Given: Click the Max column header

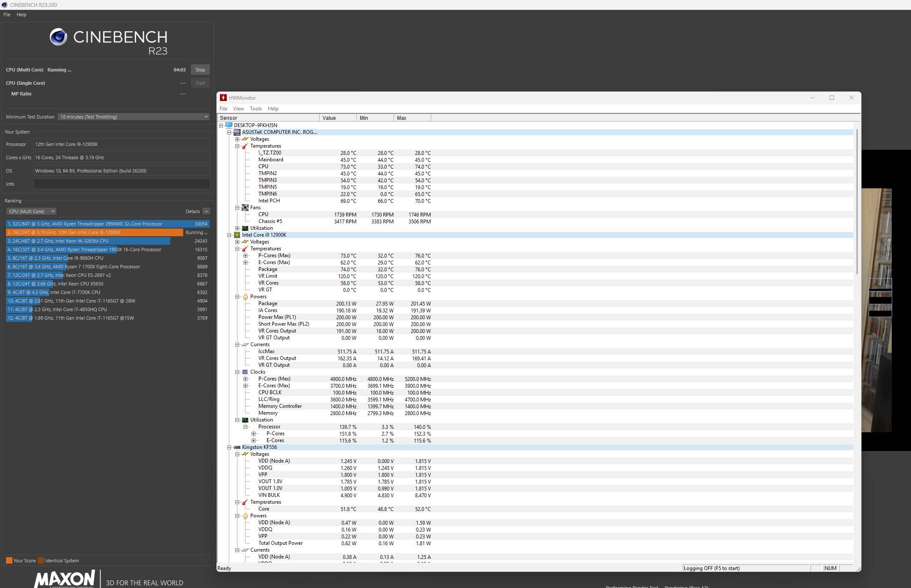Looking at the screenshot, I should point(412,118).
